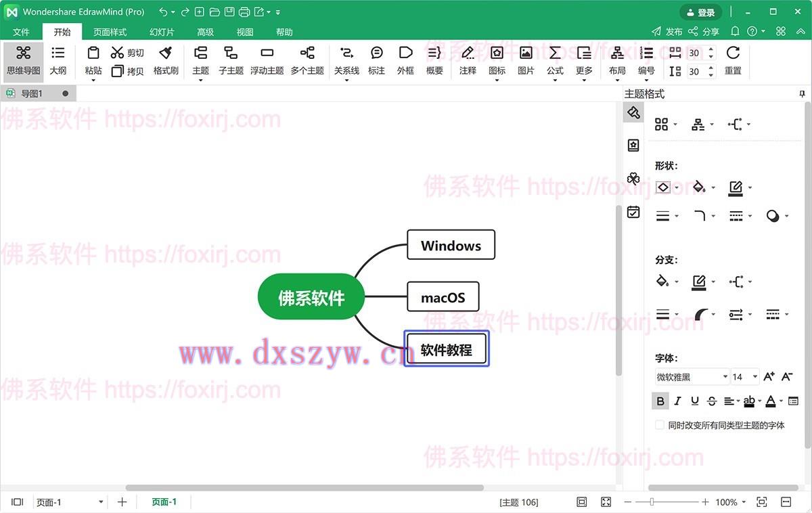Screen dimensions: 812x513
Task: Open the task panel with calendar icon
Action: point(633,212)
